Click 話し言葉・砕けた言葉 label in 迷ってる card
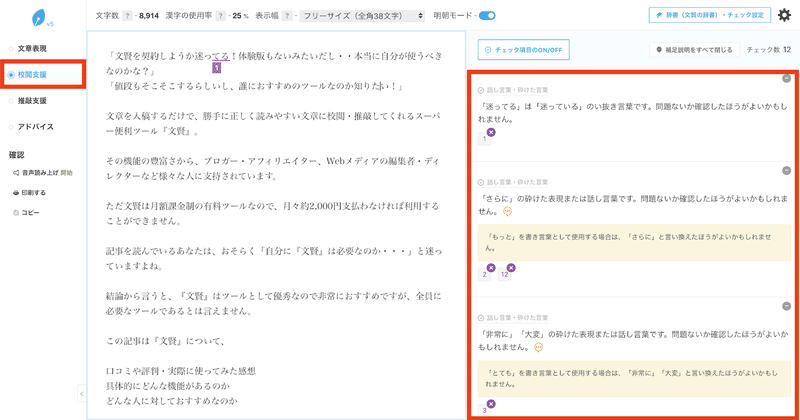Screen dimensions: 800x420 pos(517,90)
